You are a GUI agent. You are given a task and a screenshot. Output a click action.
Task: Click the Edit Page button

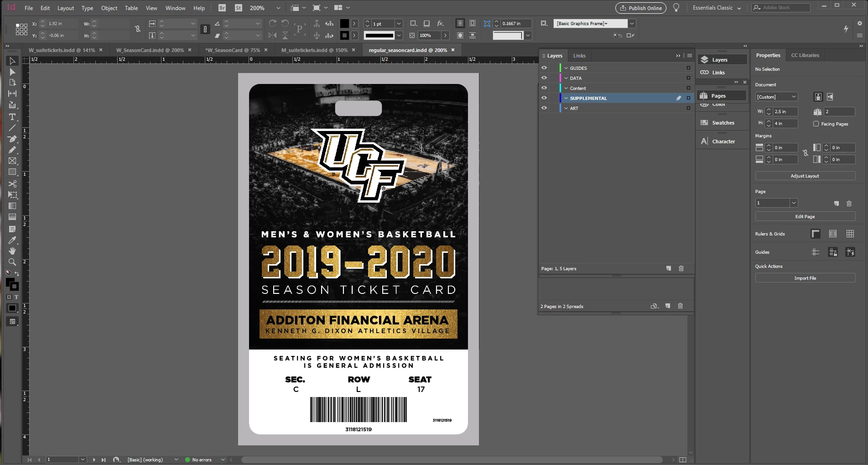pyautogui.click(x=805, y=216)
